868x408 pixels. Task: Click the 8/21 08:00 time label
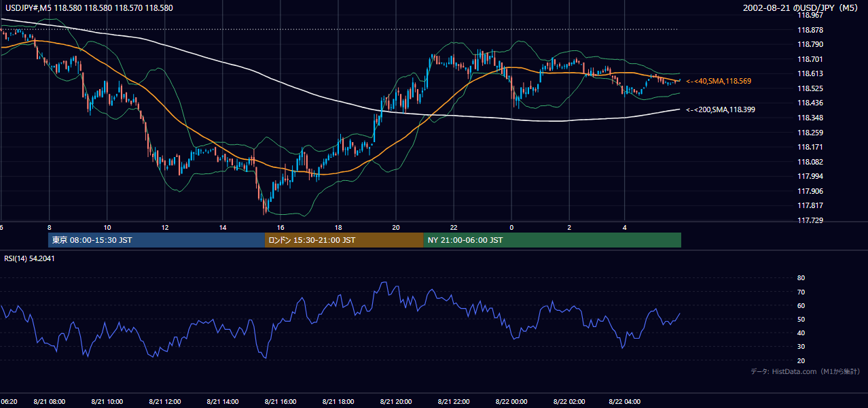[x=50, y=402]
